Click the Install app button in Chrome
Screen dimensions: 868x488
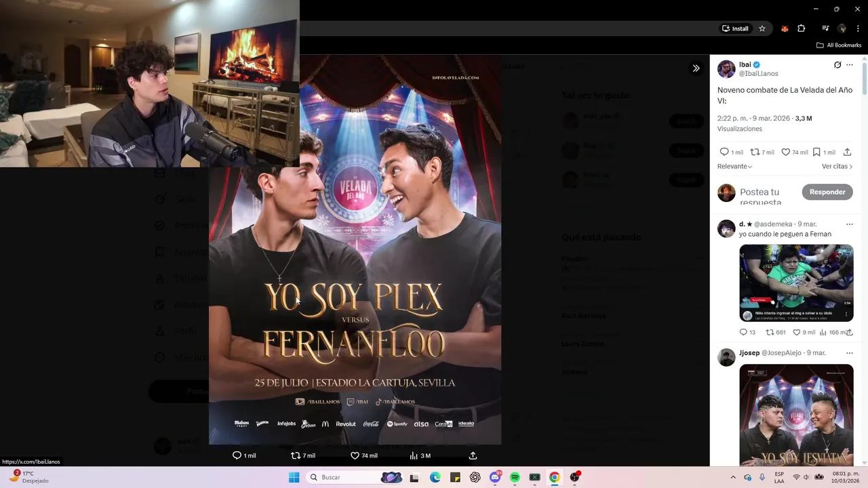pos(735,28)
